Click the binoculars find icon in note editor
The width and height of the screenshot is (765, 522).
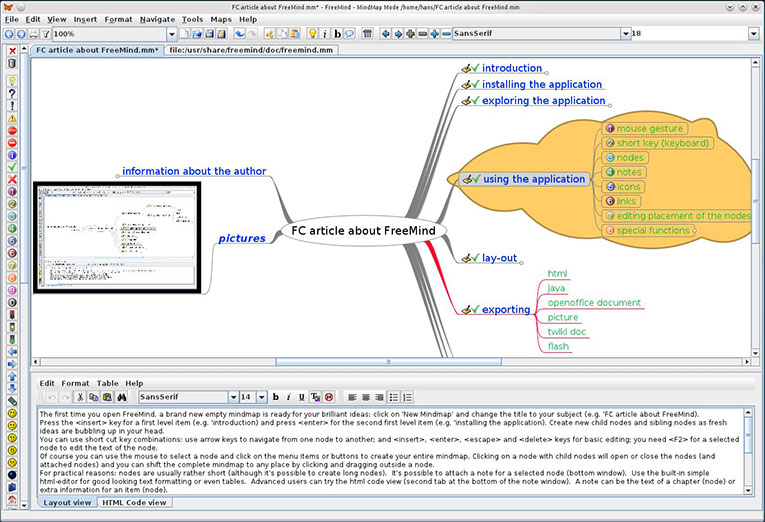coord(121,397)
